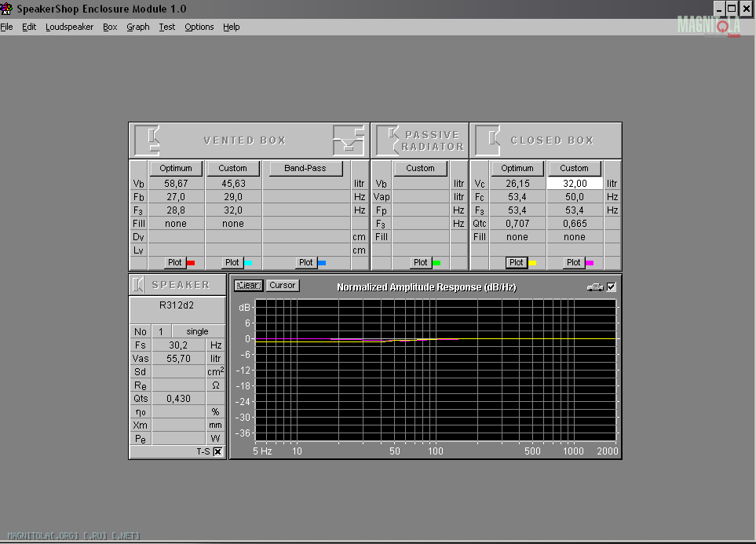The width and height of the screenshot is (756, 544).
Task: Click vented optimum Vb value 58,67
Action: pos(176,184)
